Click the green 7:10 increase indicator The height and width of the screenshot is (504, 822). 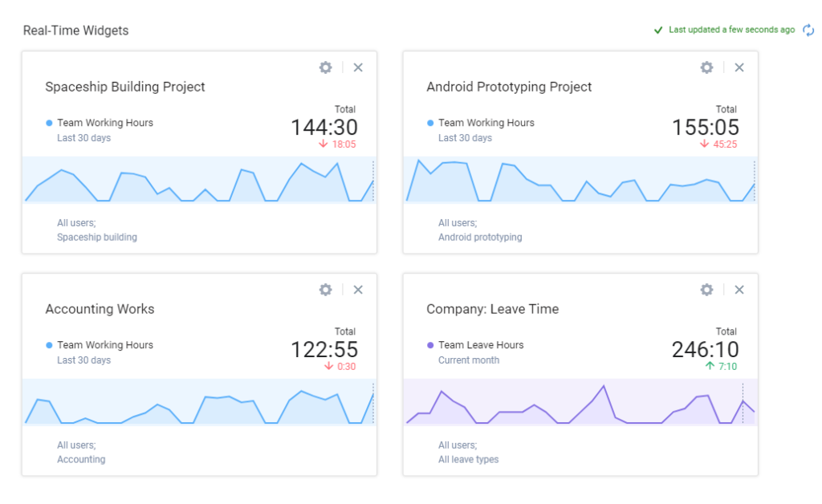coord(721,366)
